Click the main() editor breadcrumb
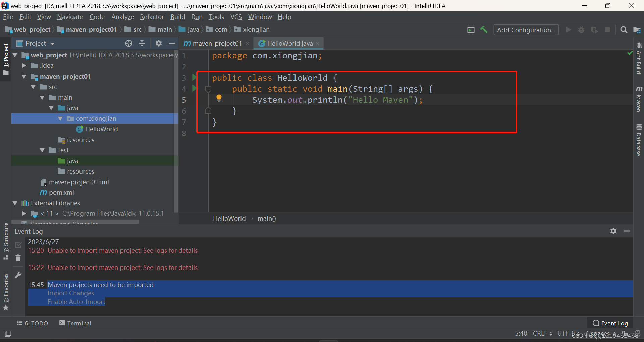The image size is (644, 342). pos(267,218)
